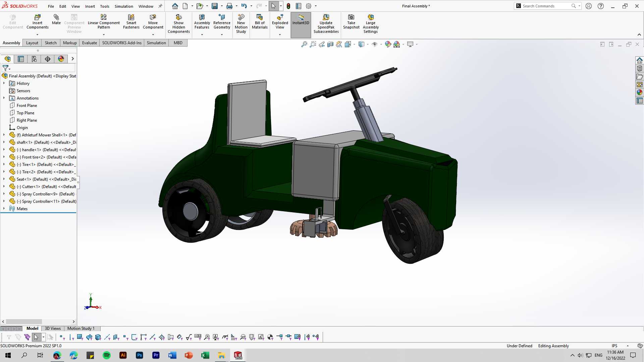Open Windows Start menu

pos(8,355)
